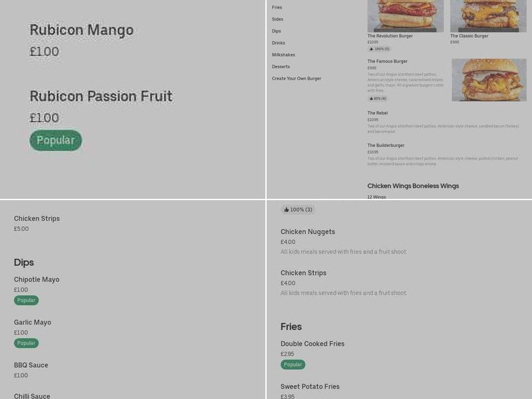The width and height of the screenshot is (532, 399).
Task: Click the Popular badge under Rubicon Passion Fruit
Action: [x=55, y=140]
